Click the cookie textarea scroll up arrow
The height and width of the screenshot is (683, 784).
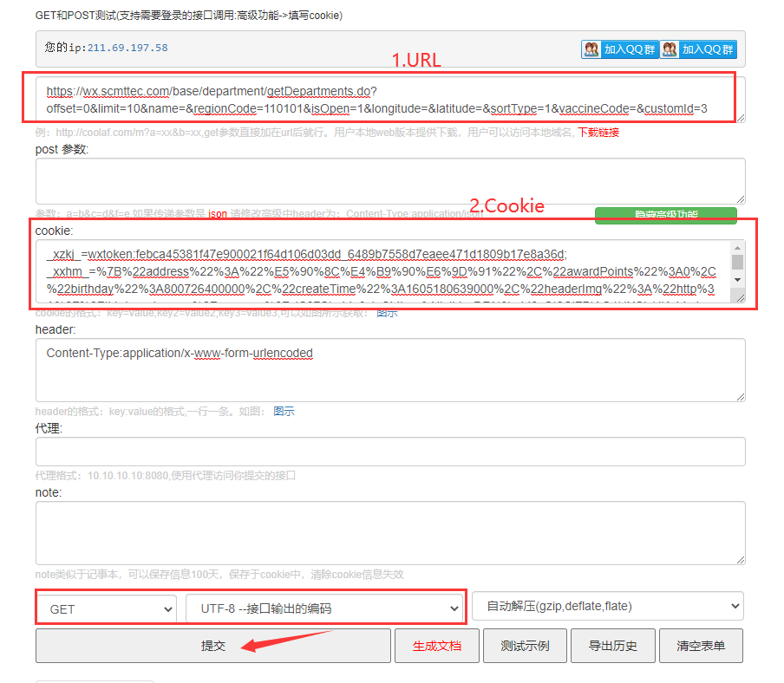[x=737, y=248]
